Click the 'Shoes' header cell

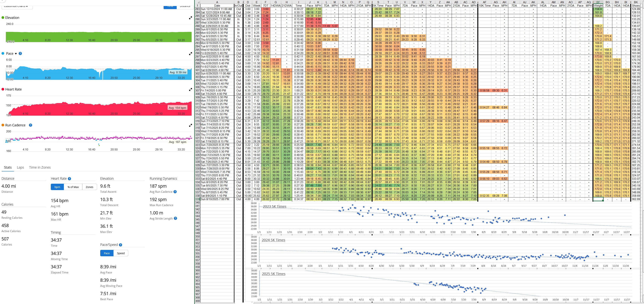pos(636,6)
